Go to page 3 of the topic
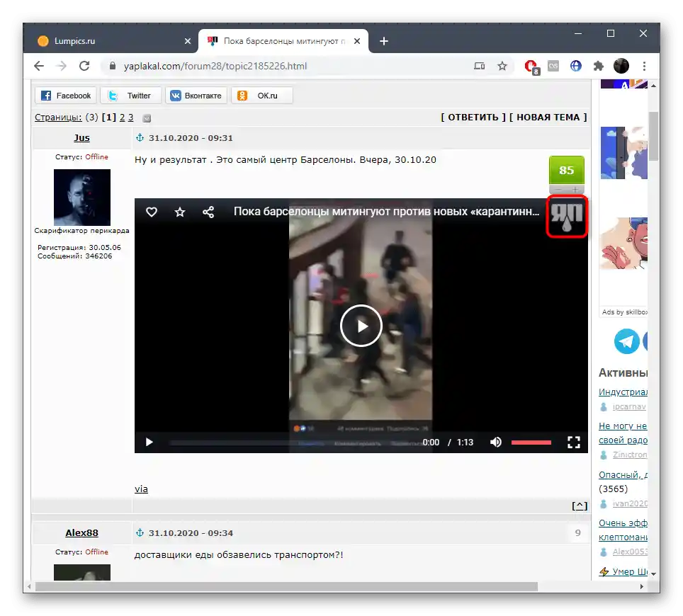The width and height of the screenshot is (683, 616). tap(130, 117)
